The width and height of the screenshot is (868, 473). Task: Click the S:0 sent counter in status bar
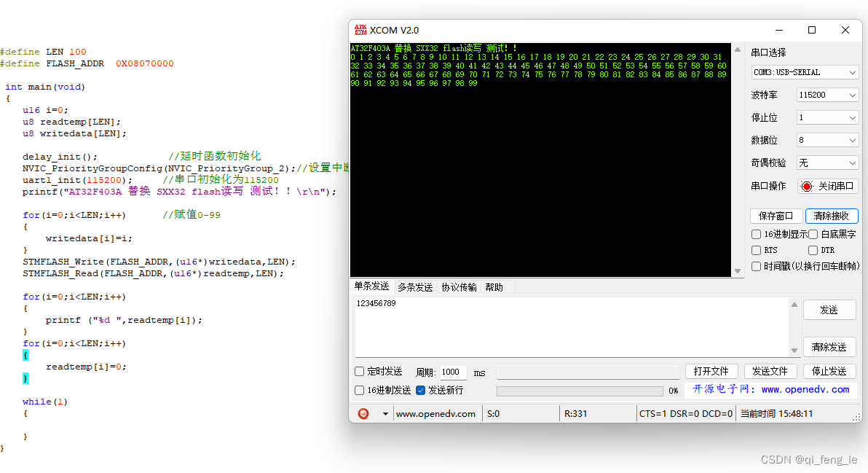click(493, 414)
